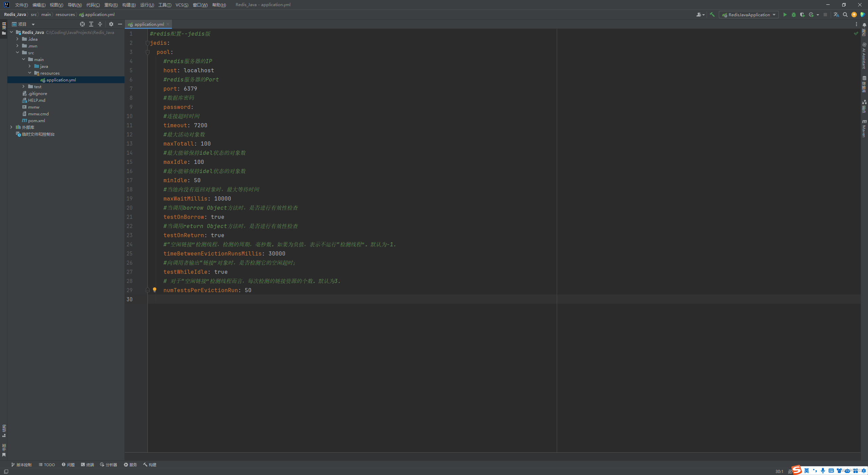The width and height of the screenshot is (868, 475).
Task: Collapse all nodes in the project tree
Action: (100, 24)
